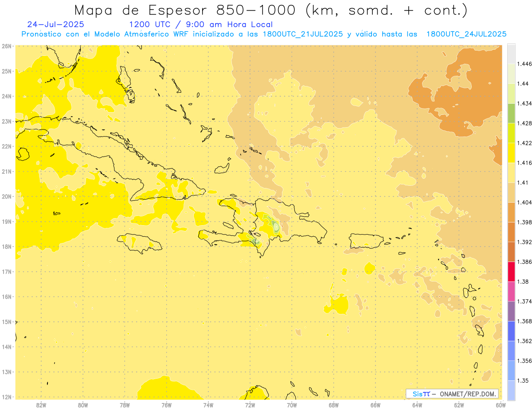The width and height of the screenshot is (532, 411).
Task: Click the Jamaica island outline on map
Action: [139, 243]
